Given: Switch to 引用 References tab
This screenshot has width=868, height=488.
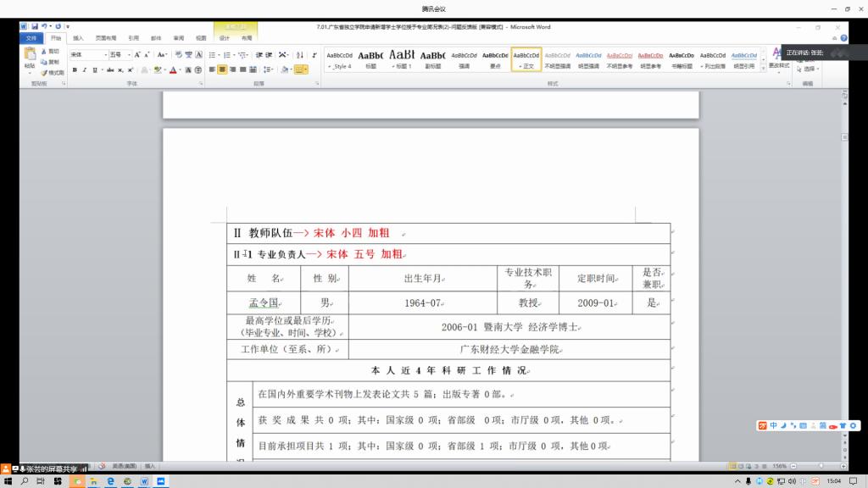Looking at the screenshot, I should tap(133, 38).
